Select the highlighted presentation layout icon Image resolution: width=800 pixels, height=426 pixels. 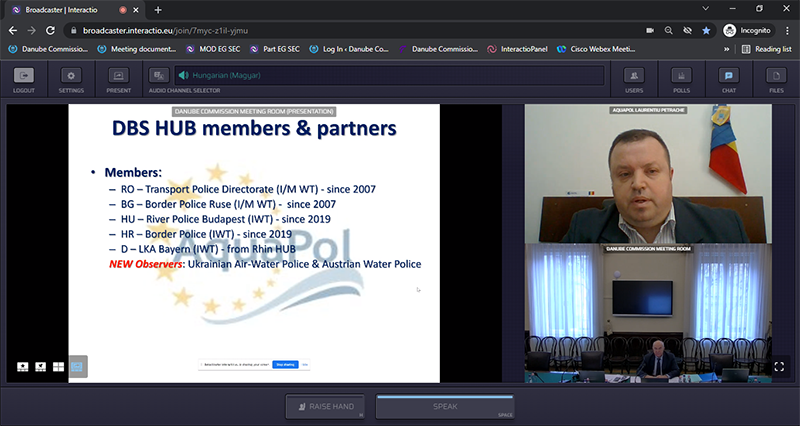[x=78, y=366]
